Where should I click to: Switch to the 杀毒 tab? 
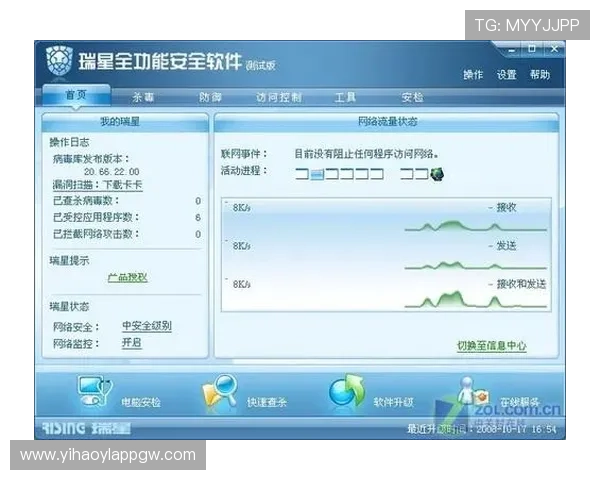[x=143, y=98]
